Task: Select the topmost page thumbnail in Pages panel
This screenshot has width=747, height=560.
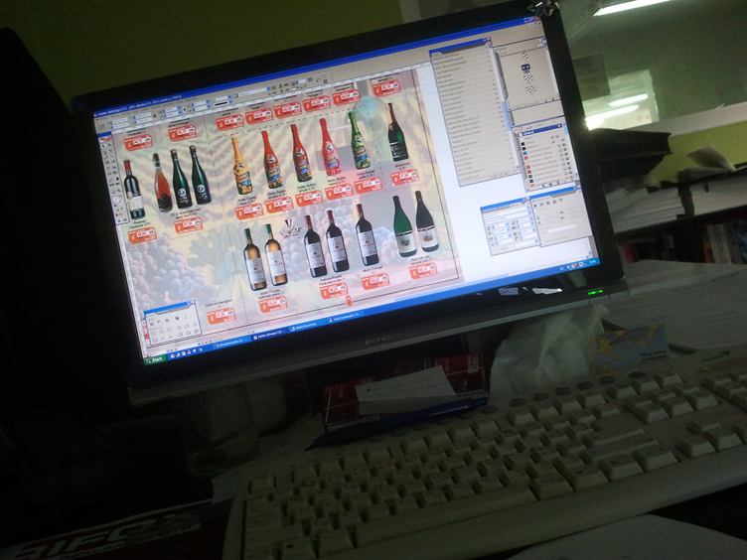Action: tap(525, 56)
